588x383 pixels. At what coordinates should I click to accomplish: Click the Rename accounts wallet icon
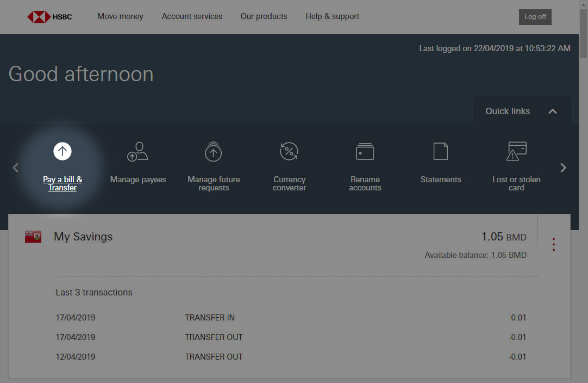point(365,151)
